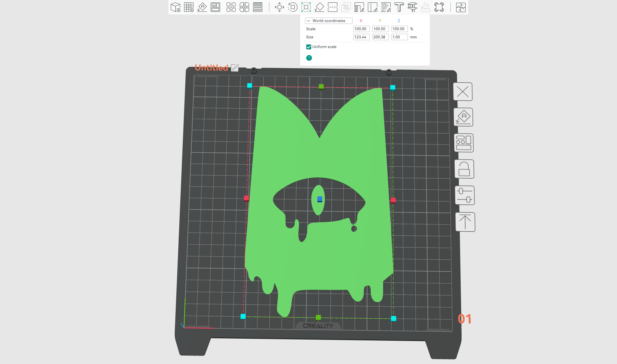Click the Scale X percentage field
617x364 pixels.
pos(361,29)
